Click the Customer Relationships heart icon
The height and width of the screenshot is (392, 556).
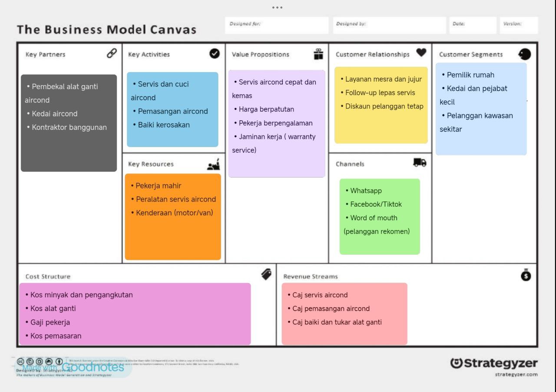pyautogui.click(x=421, y=53)
